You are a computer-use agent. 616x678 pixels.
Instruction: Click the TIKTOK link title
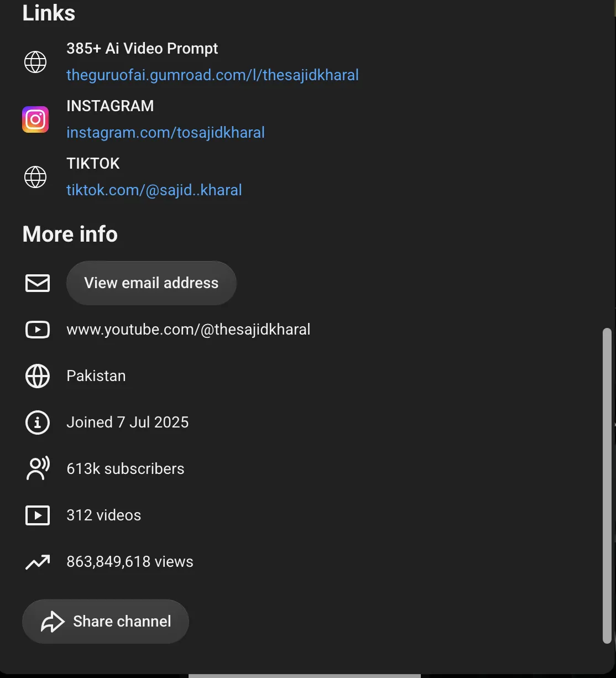click(x=93, y=163)
